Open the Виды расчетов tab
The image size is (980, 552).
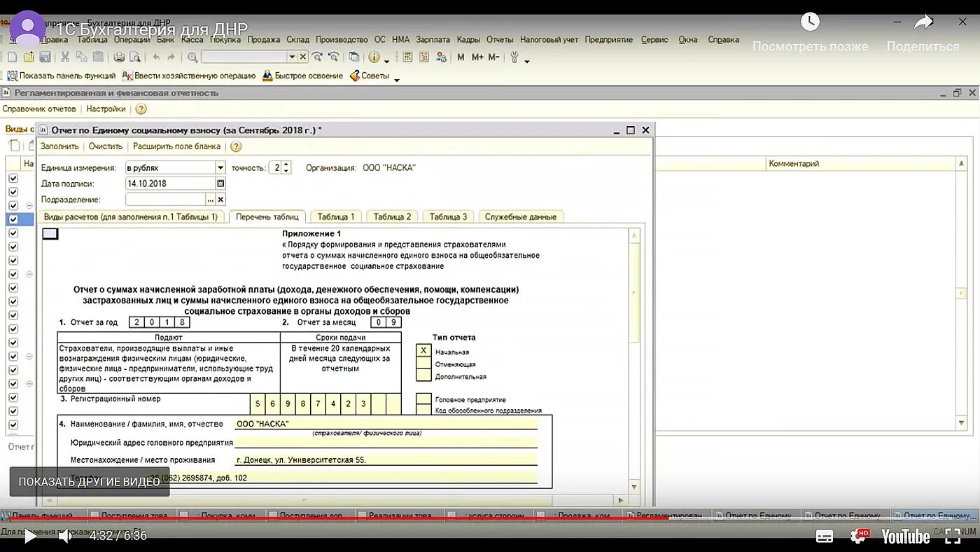pyautogui.click(x=131, y=216)
